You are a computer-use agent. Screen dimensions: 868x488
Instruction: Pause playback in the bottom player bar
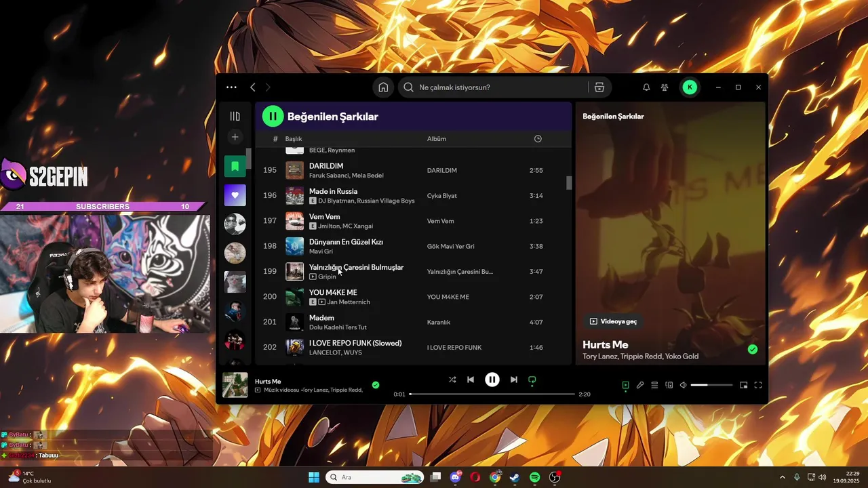coord(492,380)
